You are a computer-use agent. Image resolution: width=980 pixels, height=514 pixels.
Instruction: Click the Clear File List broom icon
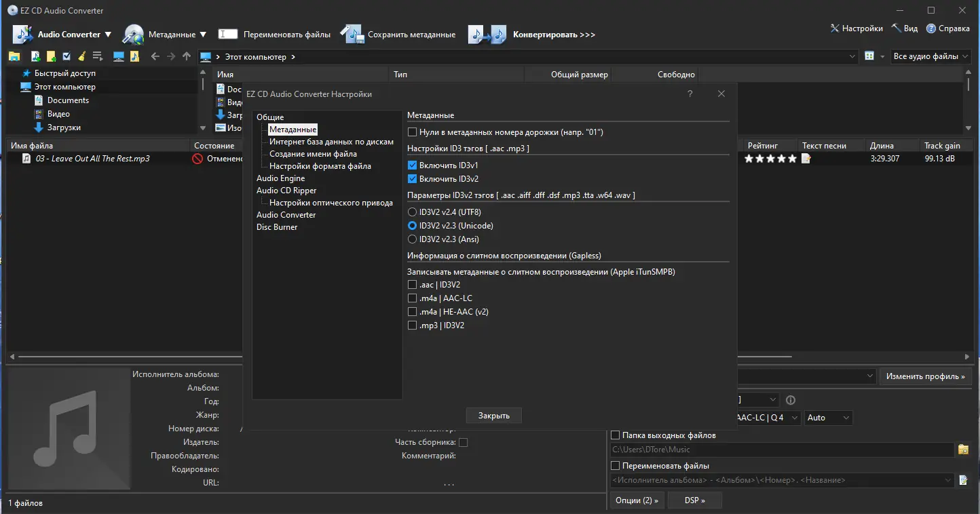(83, 56)
